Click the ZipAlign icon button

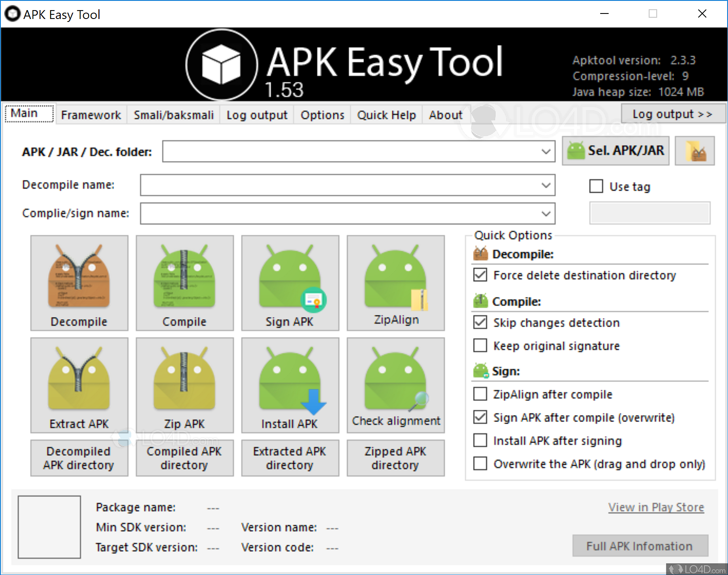click(x=396, y=283)
